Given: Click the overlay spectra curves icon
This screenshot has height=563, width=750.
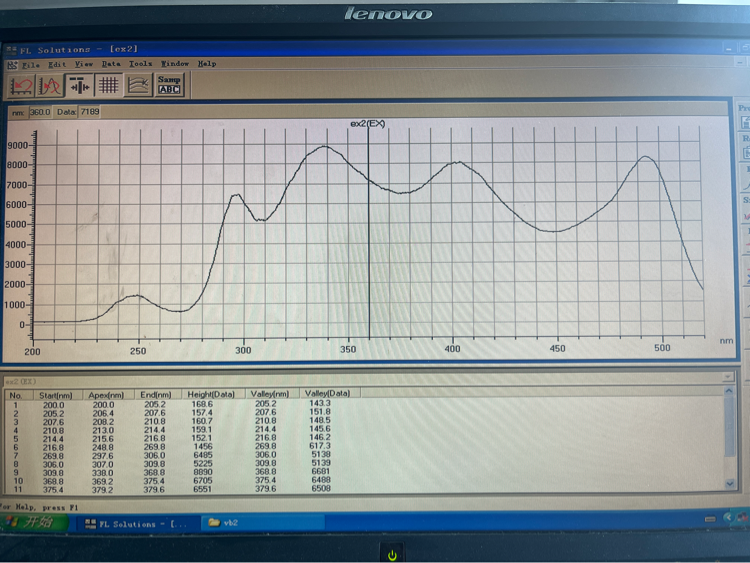Looking at the screenshot, I should tap(139, 85).
